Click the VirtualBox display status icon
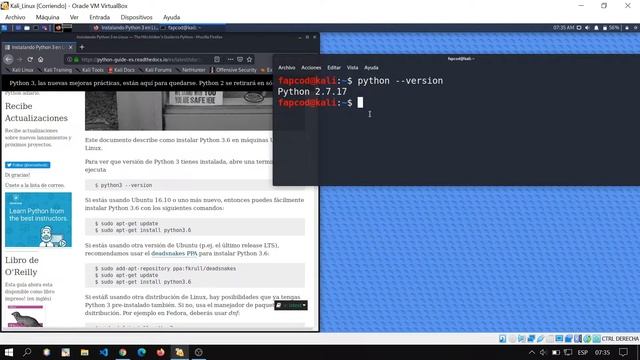 point(559,339)
